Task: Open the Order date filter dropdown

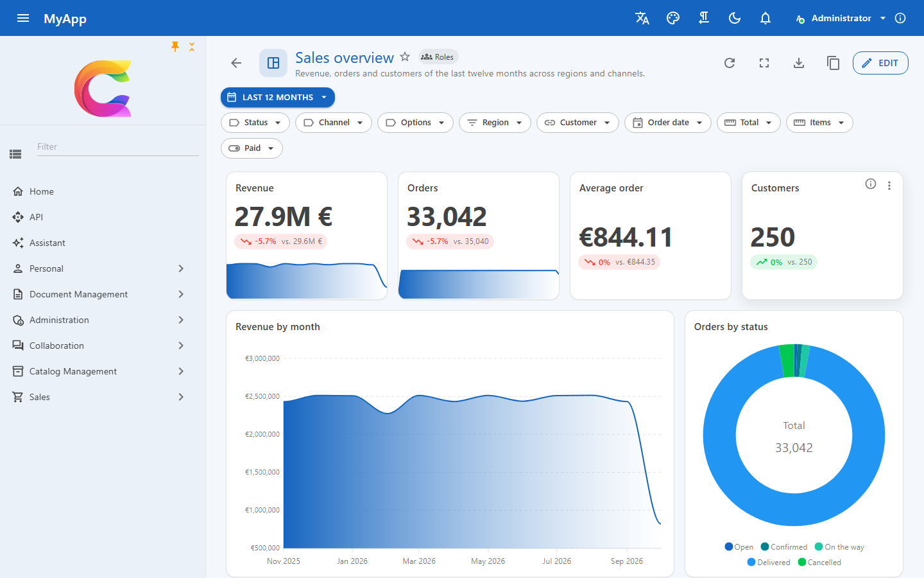Action: coord(668,123)
